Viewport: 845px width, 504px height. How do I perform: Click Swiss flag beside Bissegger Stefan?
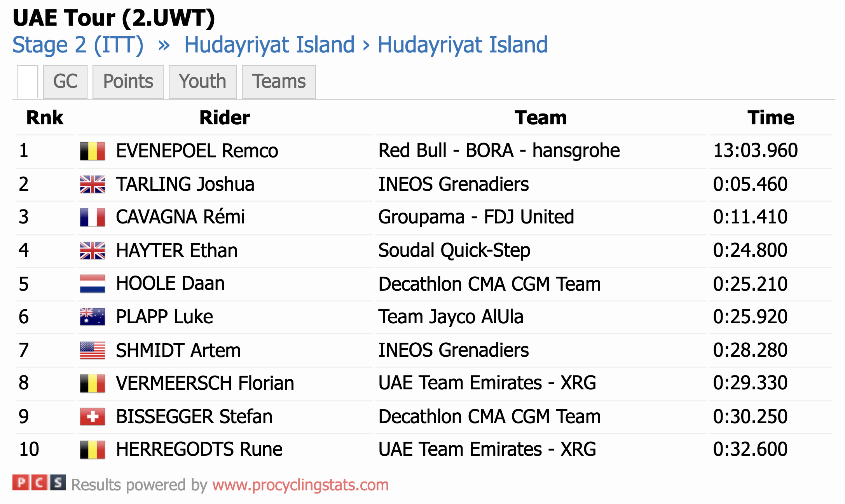(92, 417)
